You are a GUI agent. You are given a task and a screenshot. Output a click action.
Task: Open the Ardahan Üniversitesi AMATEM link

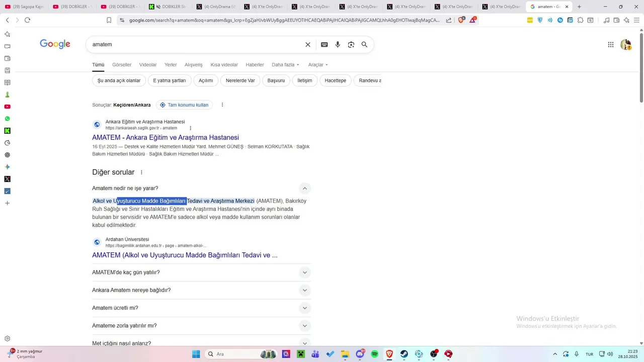click(x=185, y=255)
